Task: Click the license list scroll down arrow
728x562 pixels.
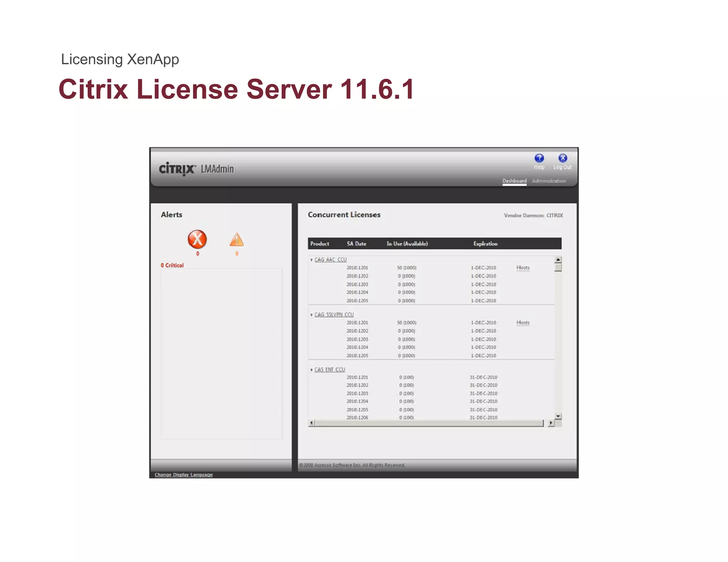Action: coord(558,416)
